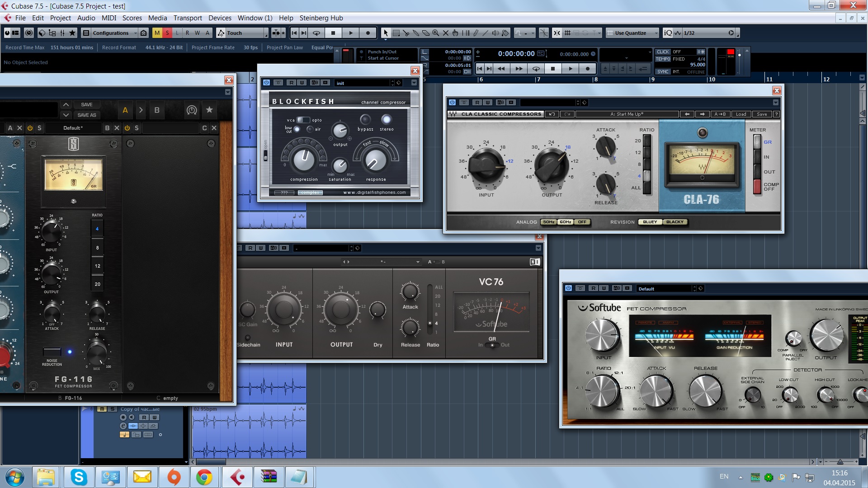This screenshot has width=868, height=488.
Task: Select the Zoom tool in toolbar
Action: (x=435, y=33)
